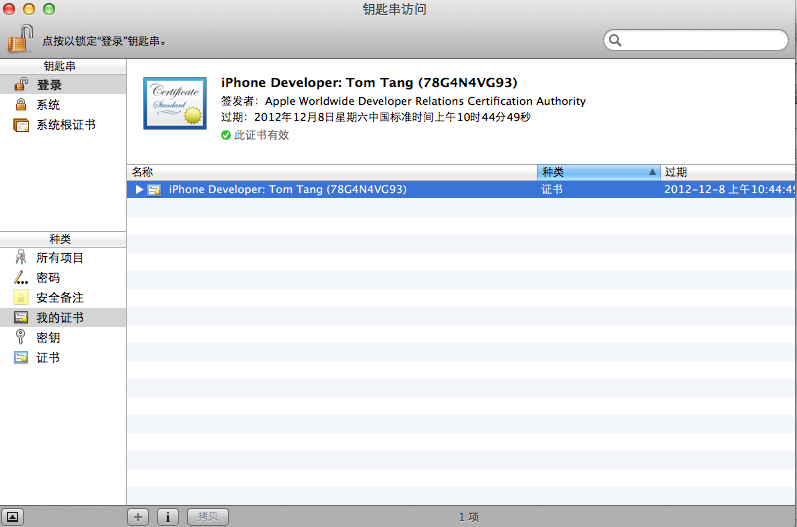The width and height of the screenshot is (797, 527).
Task: Sort by the 种类 column header
Action: (x=599, y=172)
